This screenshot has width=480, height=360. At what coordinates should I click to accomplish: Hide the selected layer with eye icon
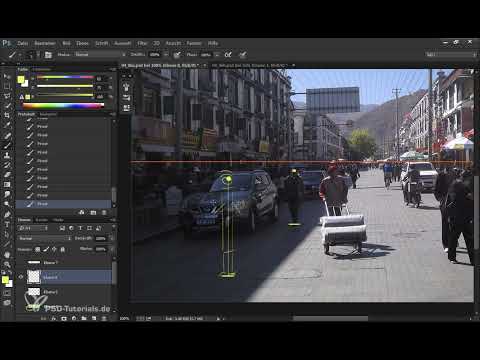21,277
